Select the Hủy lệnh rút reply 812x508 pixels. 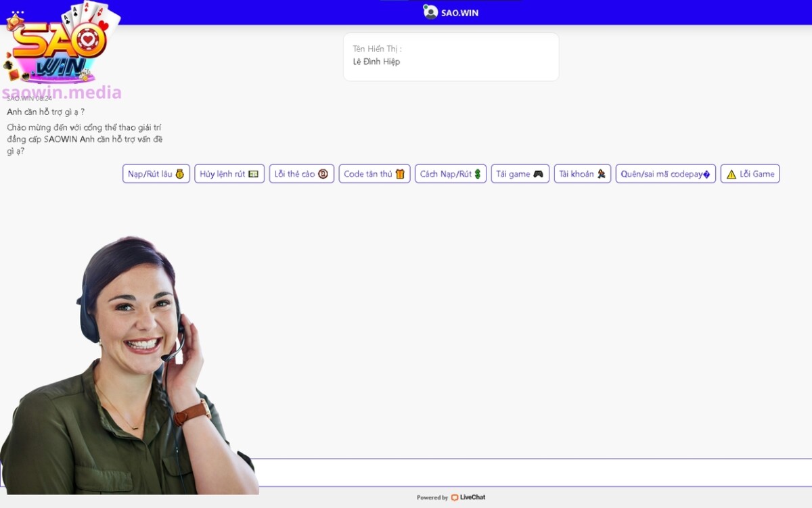(229, 174)
